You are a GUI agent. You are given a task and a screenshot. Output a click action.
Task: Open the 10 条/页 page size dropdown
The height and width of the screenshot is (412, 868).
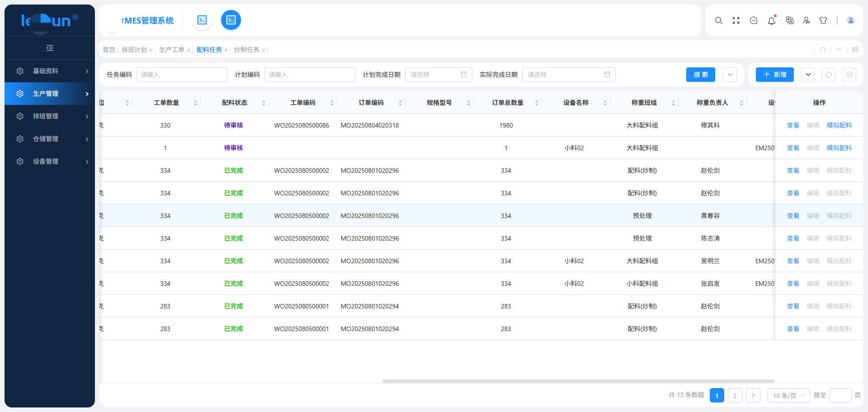tap(788, 395)
